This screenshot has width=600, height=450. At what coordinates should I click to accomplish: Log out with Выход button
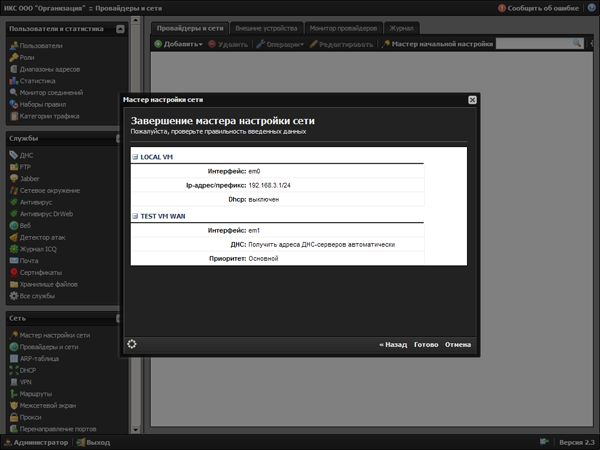point(93,442)
